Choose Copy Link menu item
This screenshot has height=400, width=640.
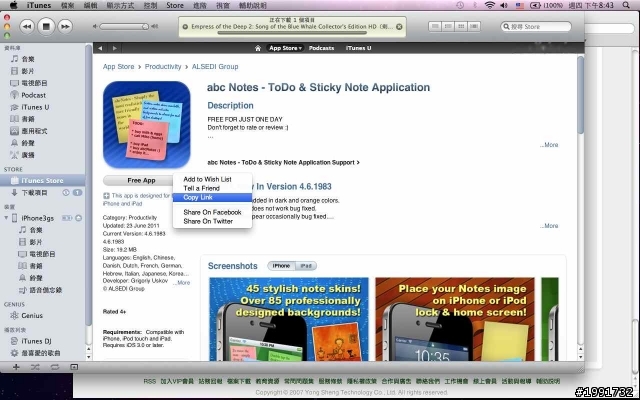212,197
